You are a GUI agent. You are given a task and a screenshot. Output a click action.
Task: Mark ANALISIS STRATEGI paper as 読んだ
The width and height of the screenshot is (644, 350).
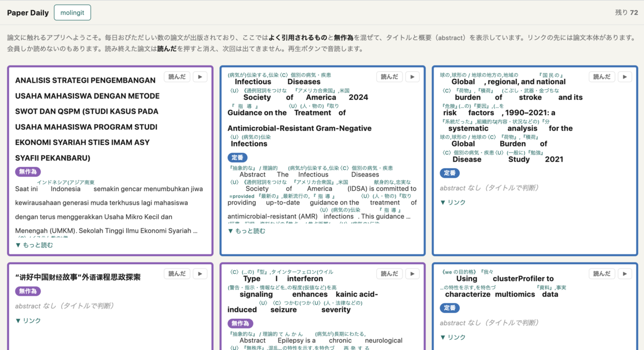tap(177, 77)
